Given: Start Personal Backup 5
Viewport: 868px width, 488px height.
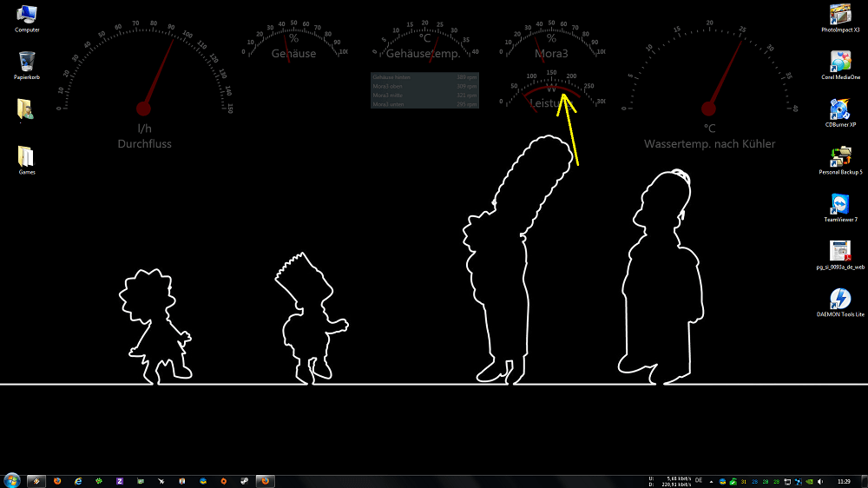Looking at the screenshot, I should pos(840,161).
